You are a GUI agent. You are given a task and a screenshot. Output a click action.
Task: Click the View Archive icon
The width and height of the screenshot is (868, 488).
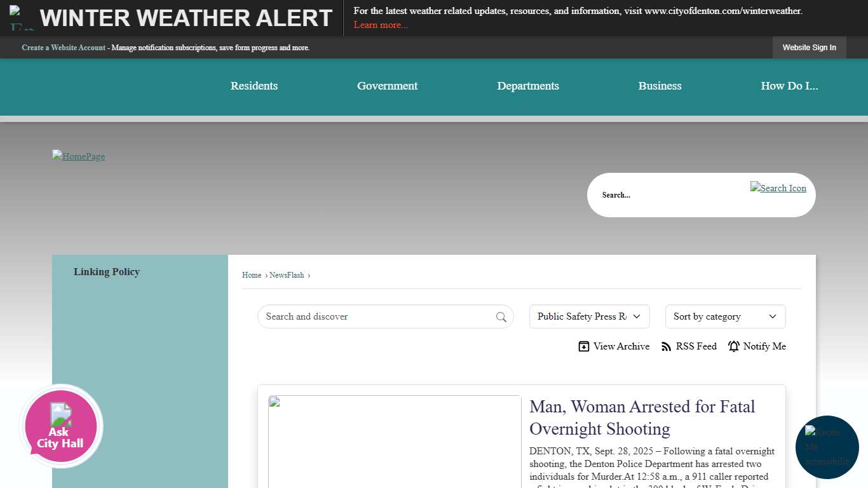click(583, 346)
